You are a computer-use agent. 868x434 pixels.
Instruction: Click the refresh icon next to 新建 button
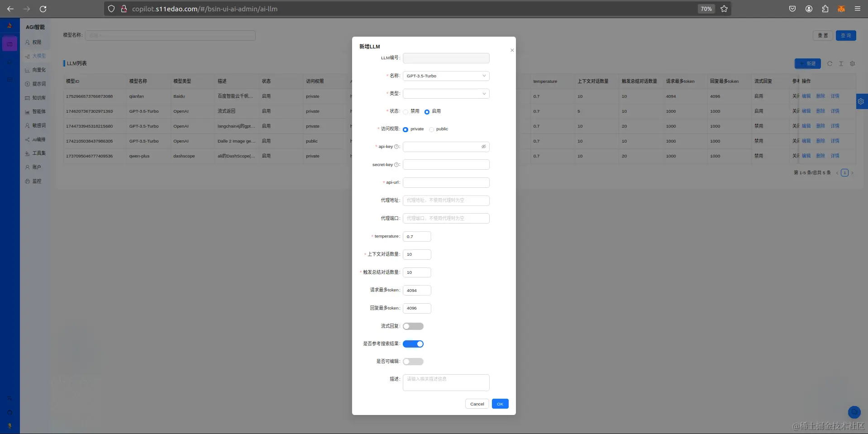(x=830, y=64)
